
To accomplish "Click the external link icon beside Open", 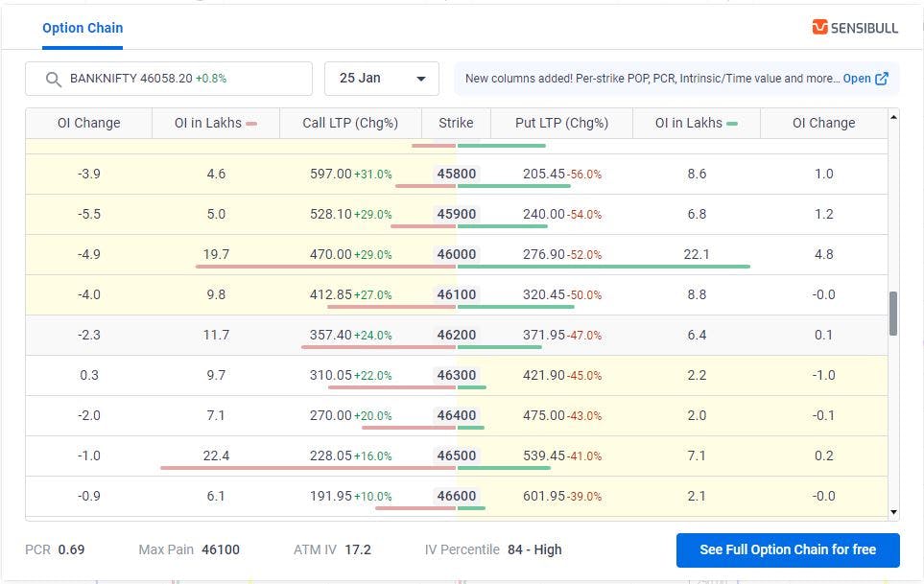I will tap(882, 79).
